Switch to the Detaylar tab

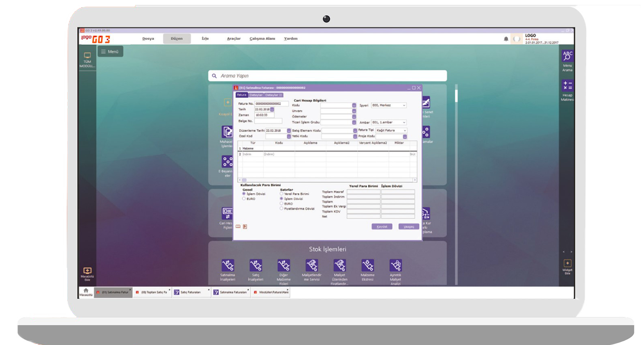coord(256,95)
